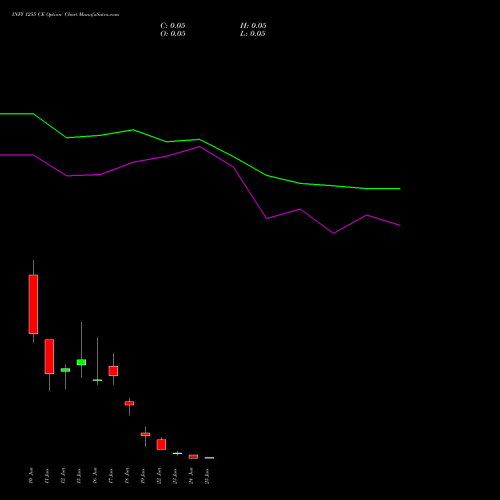Click the '16 Jun' date axis label
Viewport: 500px width, 500px height.
point(95,476)
